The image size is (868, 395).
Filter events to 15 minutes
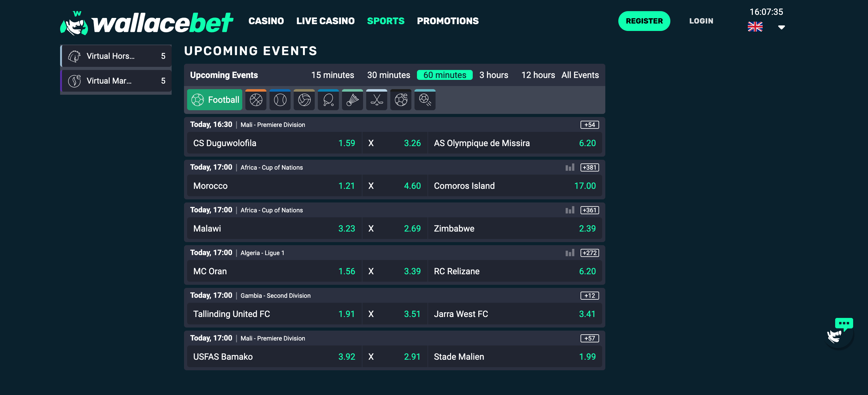click(333, 75)
